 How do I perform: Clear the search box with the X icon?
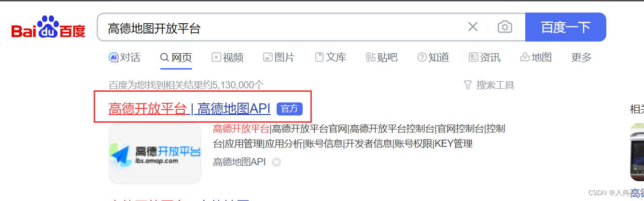click(473, 27)
